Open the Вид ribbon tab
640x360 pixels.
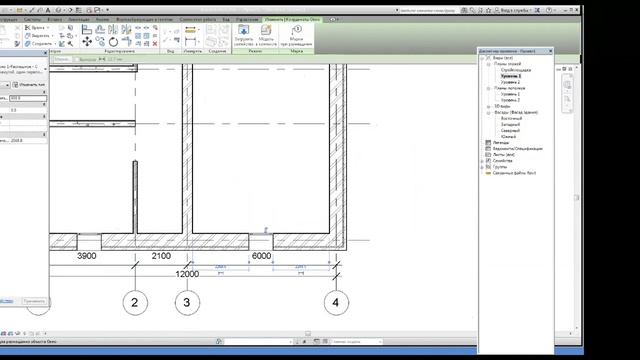click(226, 20)
